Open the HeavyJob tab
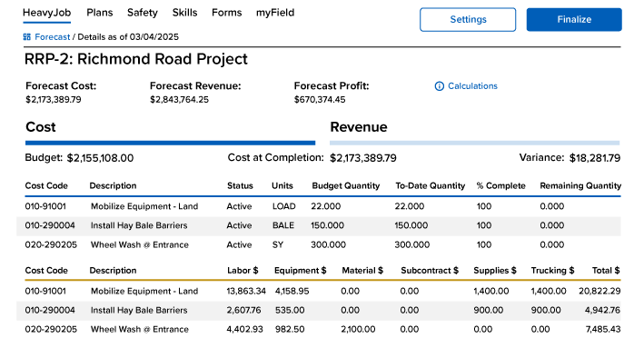 click(x=47, y=13)
